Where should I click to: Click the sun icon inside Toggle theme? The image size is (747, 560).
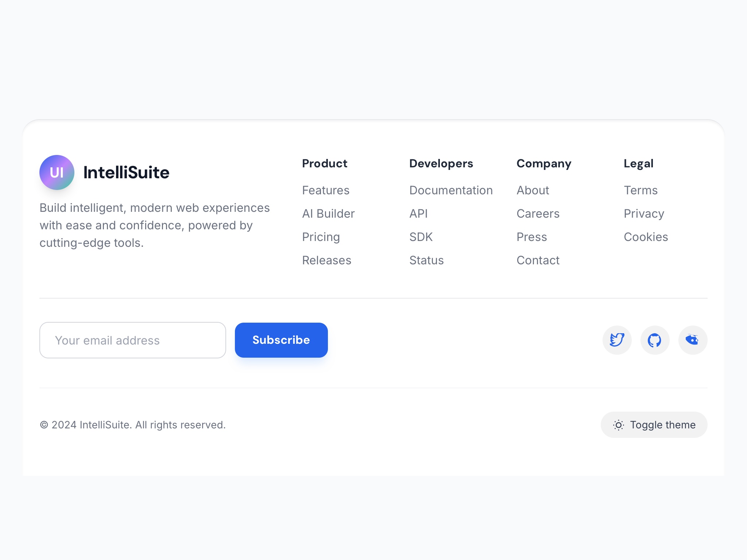[x=618, y=425]
